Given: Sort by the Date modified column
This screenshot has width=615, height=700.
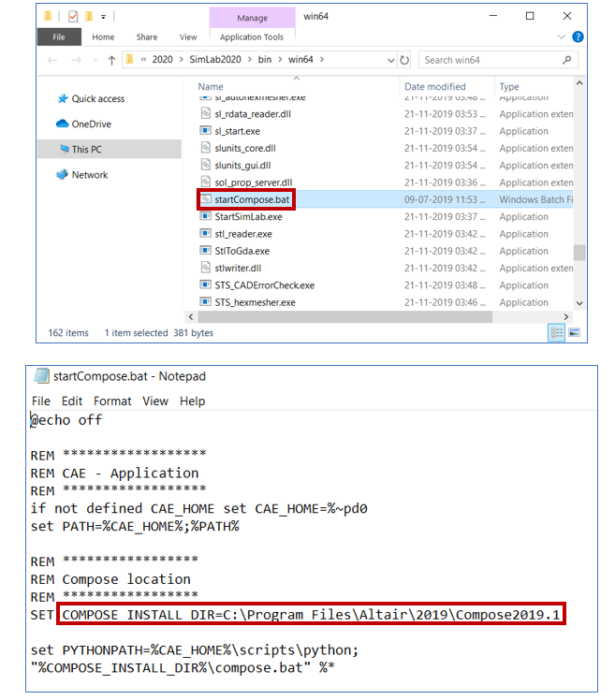Looking at the screenshot, I should pyautogui.click(x=435, y=87).
